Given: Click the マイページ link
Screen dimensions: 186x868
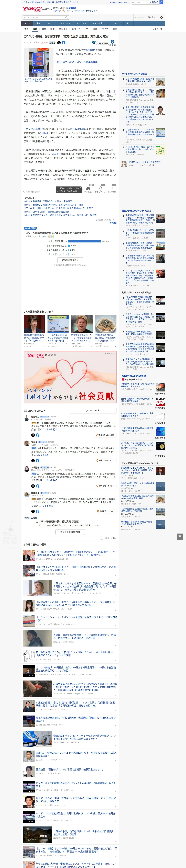Looking at the screenshot, I should (139, 18).
